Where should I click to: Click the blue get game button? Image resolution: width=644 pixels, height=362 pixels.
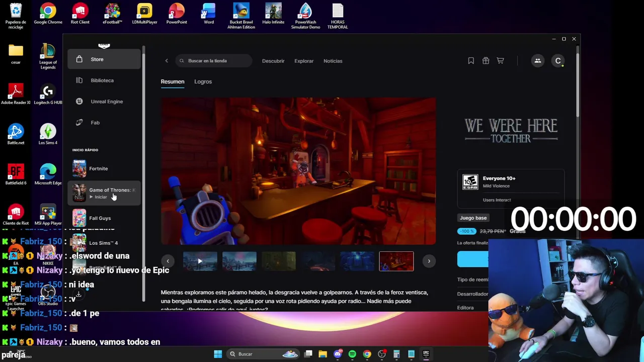[473, 259]
